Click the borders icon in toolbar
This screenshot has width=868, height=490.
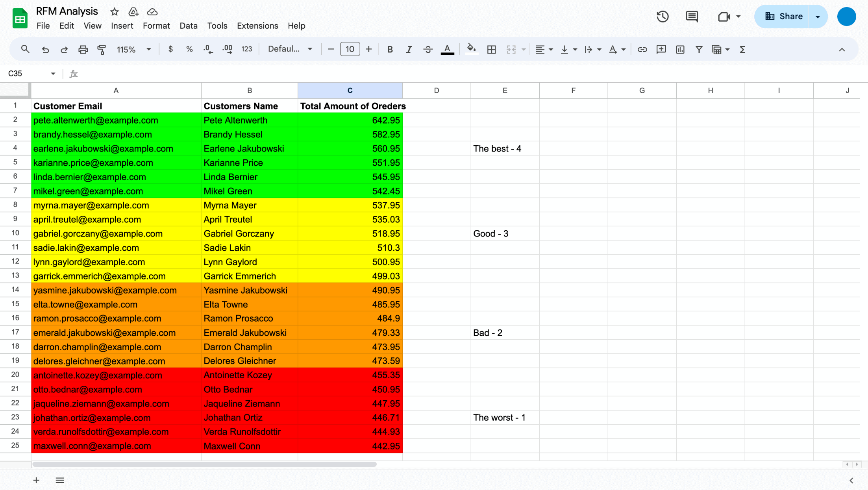492,50
